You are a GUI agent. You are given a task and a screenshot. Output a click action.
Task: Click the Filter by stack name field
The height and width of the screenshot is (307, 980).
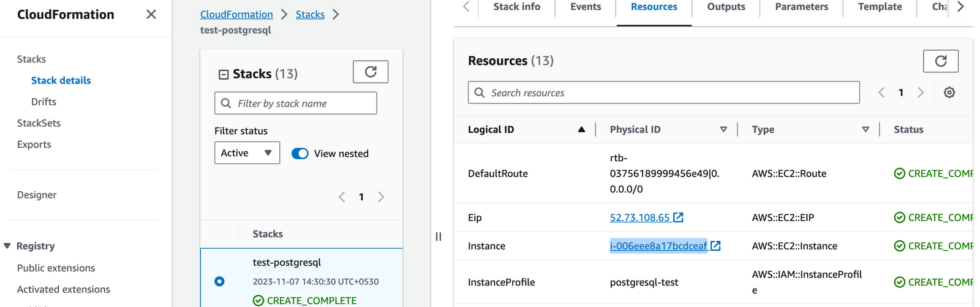pos(296,103)
